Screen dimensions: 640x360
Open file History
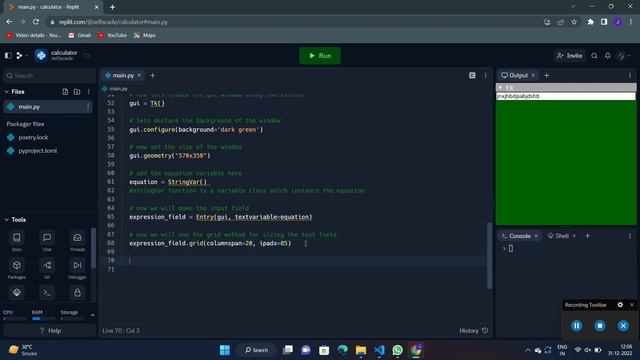[x=473, y=331]
